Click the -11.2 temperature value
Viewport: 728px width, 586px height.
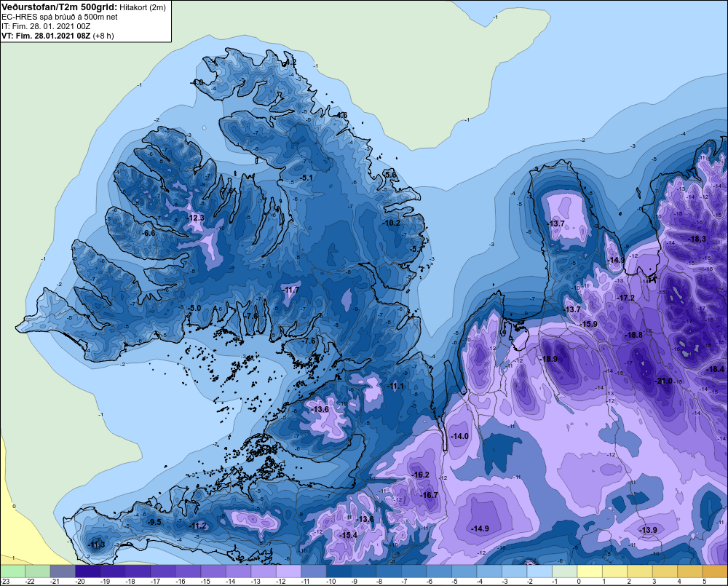coord(199,526)
